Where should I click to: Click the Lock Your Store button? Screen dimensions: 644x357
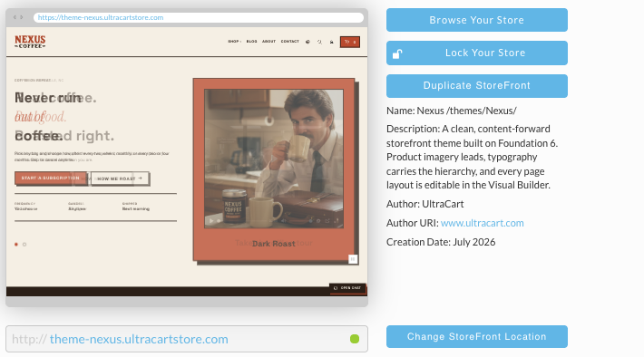pyautogui.click(x=477, y=53)
